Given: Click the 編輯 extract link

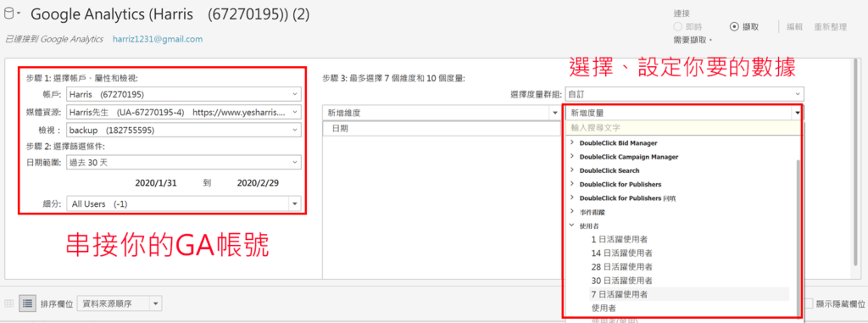Looking at the screenshot, I should (795, 26).
